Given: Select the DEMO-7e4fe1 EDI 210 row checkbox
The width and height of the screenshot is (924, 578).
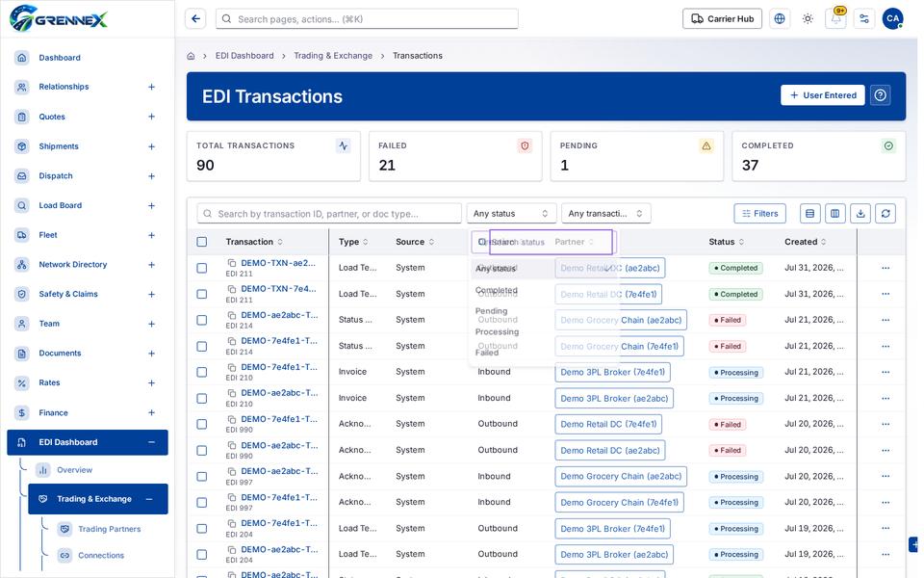Looking at the screenshot, I should (x=202, y=372).
